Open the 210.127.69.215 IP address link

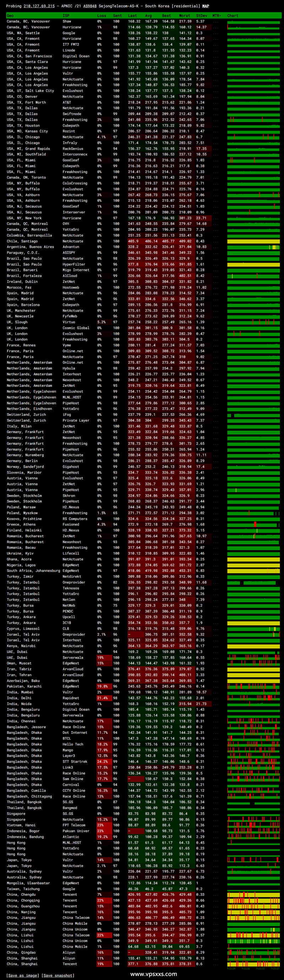click(x=39, y=6)
